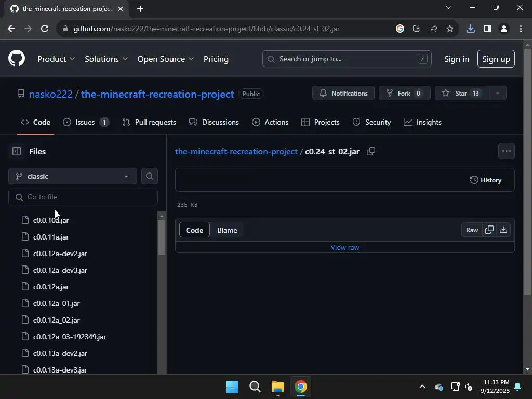Close the the-minecraft-recreation-project tab
The height and width of the screenshot is (399, 532).
pyautogui.click(x=121, y=9)
